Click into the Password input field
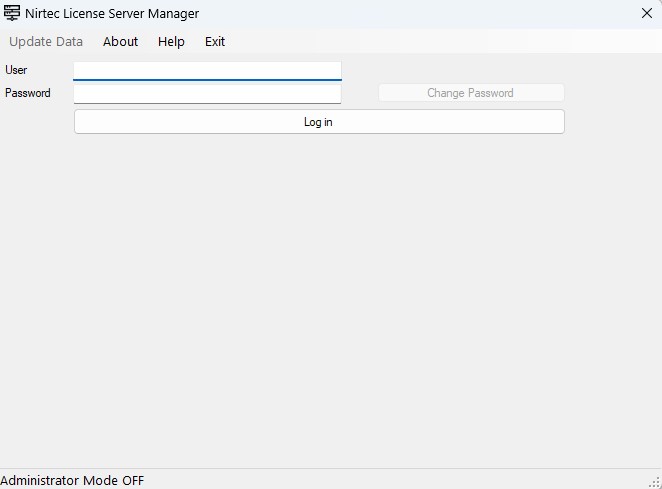This screenshot has height=489, width=662. coord(207,94)
